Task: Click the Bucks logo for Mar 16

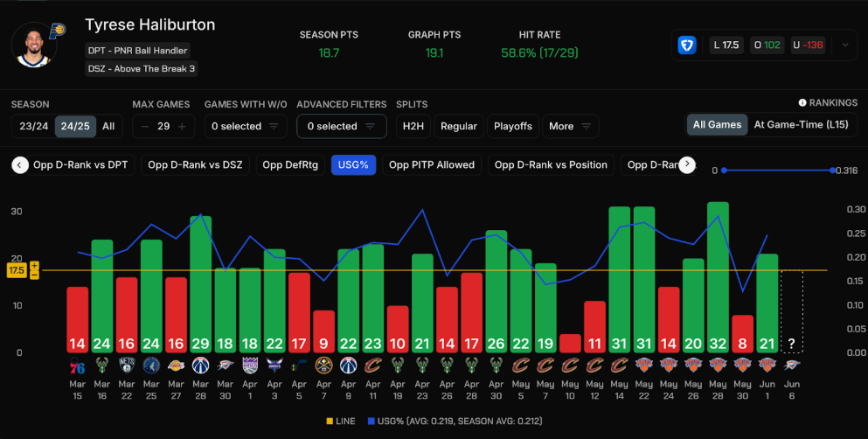Action: point(102,366)
